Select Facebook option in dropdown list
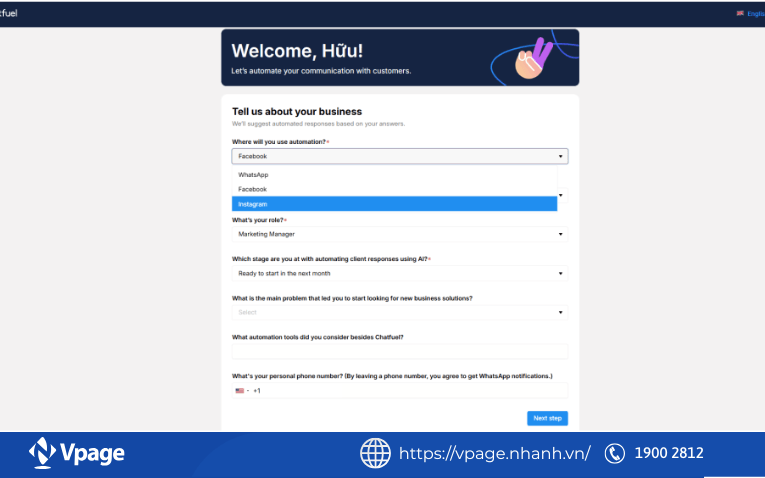The image size is (765, 478). pyautogui.click(x=394, y=189)
